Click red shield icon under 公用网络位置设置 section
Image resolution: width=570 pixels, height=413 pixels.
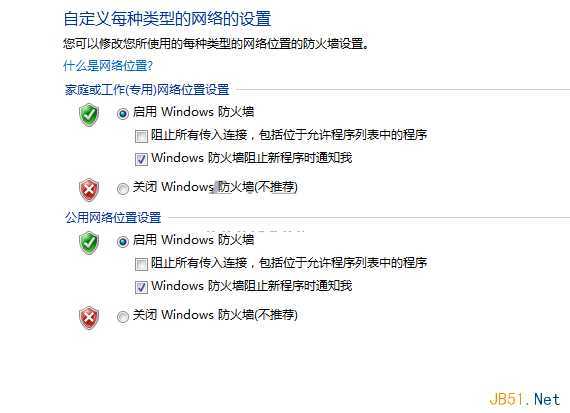(x=89, y=318)
